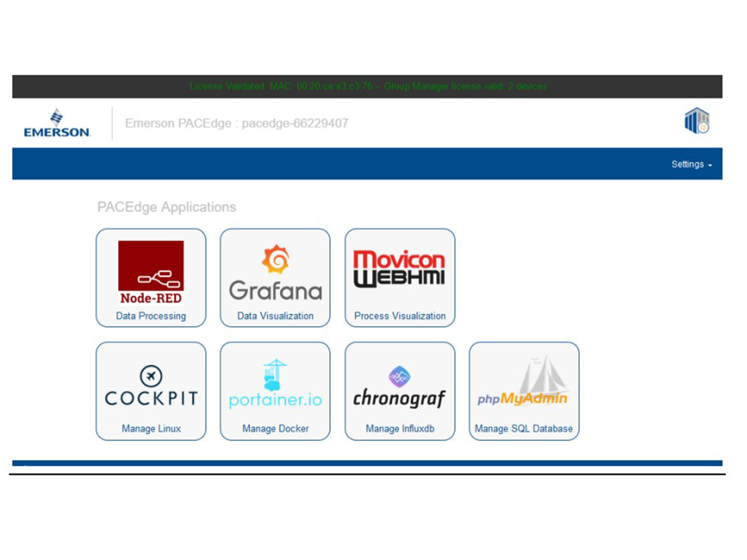Image resolution: width=747 pixels, height=560 pixels.
Task: Click the green License Validated banner text
Action: click(368, 87)
